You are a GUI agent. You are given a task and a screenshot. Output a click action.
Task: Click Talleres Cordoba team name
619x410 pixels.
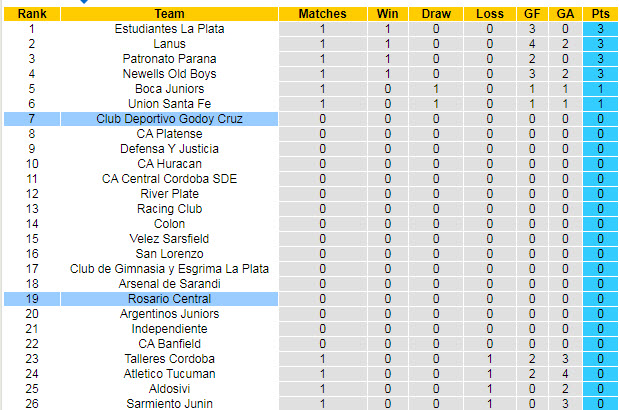pyautogui.click(x=169, y=359)
